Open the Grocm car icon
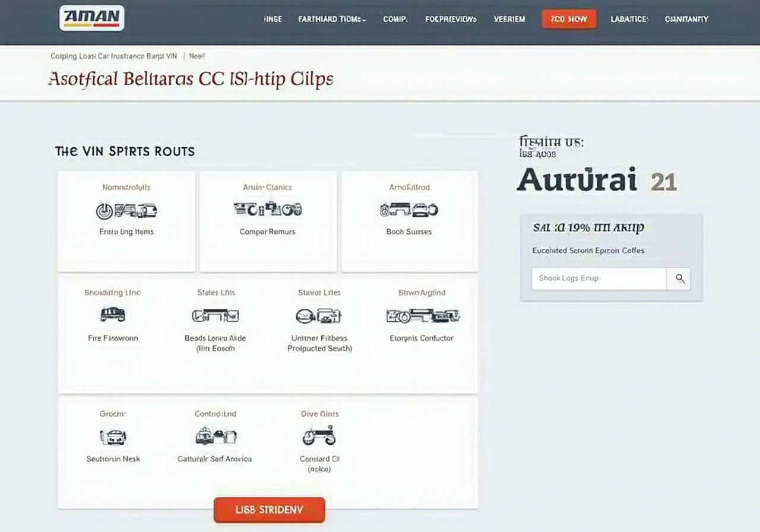 click(113, 437)
